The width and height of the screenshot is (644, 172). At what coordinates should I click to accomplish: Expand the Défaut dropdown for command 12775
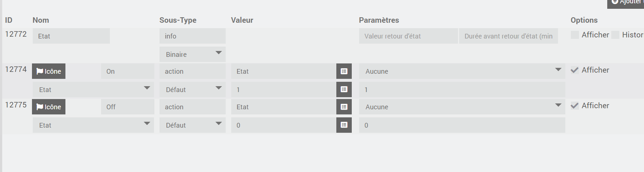[x=193, y=125]
